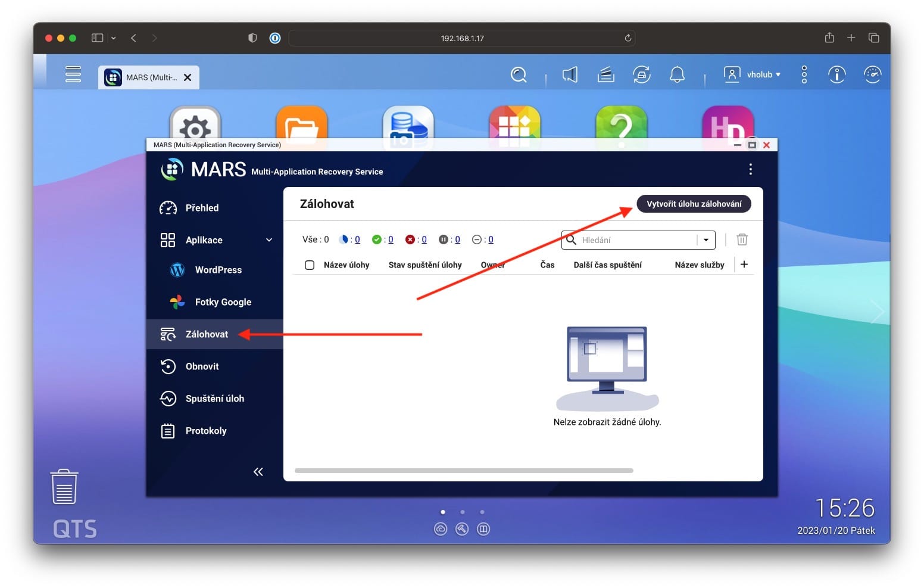The image size is (924, 588).
Task: Open the dashboard gauge icon
Action: pos(872,74)
